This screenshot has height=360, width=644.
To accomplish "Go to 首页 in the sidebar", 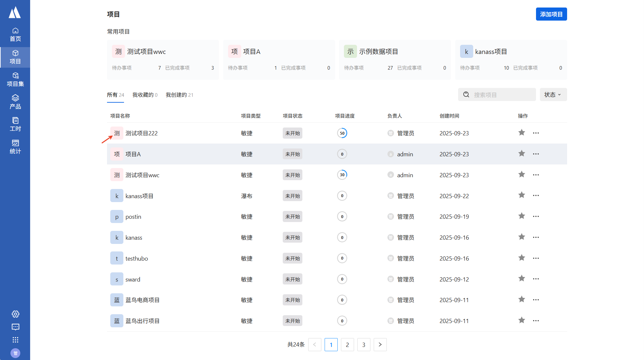I will [15, 35].
